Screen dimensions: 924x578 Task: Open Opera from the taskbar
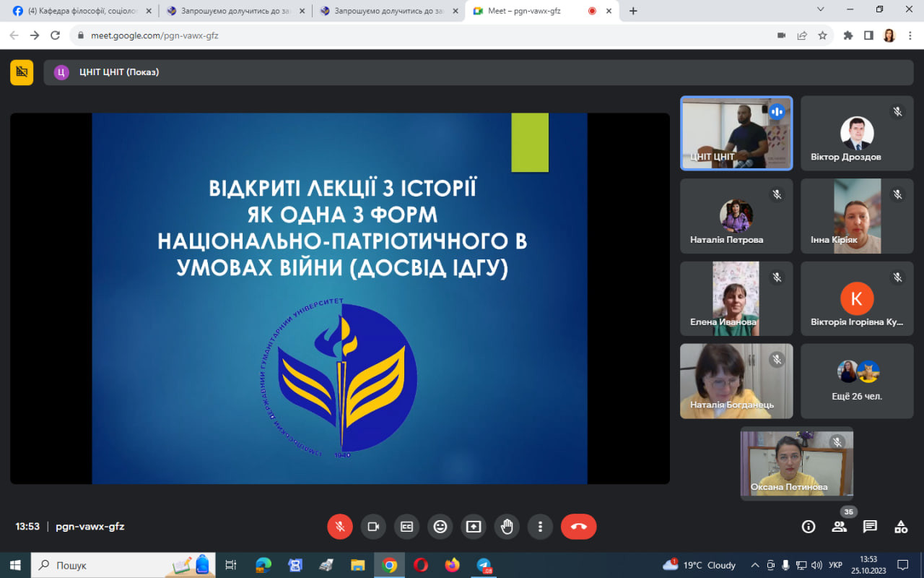point(420,565)
